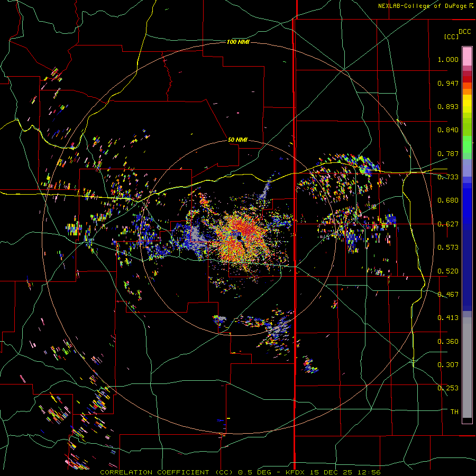
Task: Select the 0.840 legend value
Action: (448, 130)
